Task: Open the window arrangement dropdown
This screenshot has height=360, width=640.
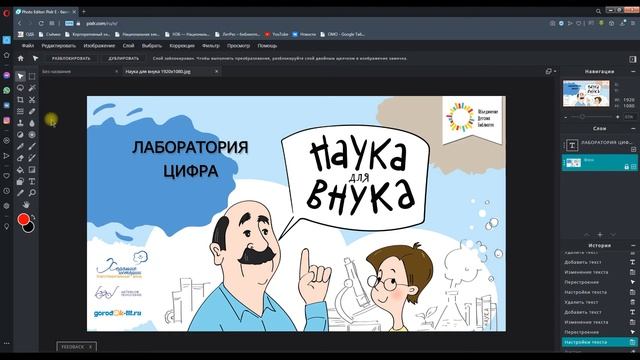Action: point(550,71)
